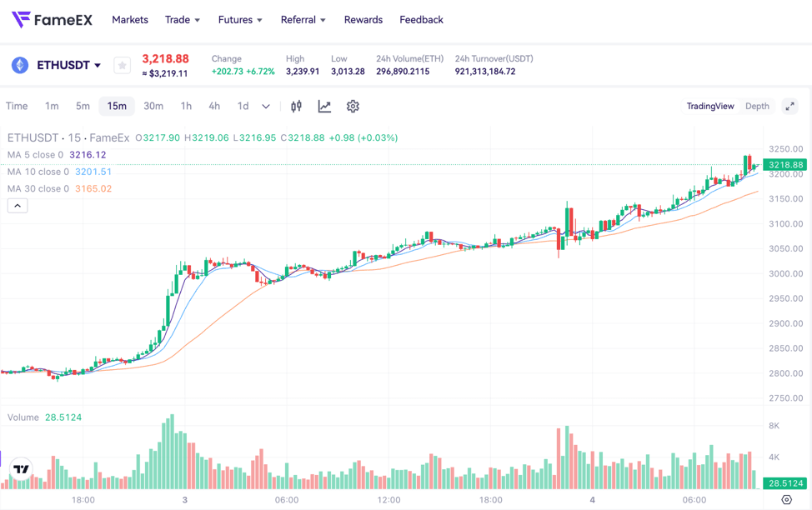Expand chart to fullscreen
812x510 pixels.
(x=789, y=106)
